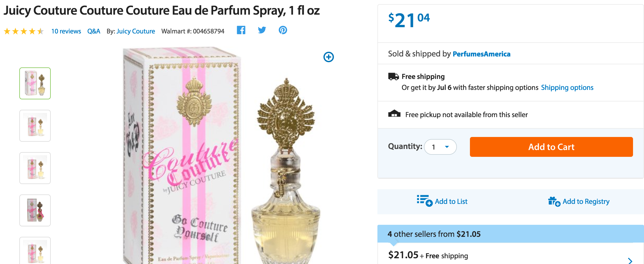Open the Quantity dropdown
This screenshot has height=264, width=644.
tap(440, 147)
